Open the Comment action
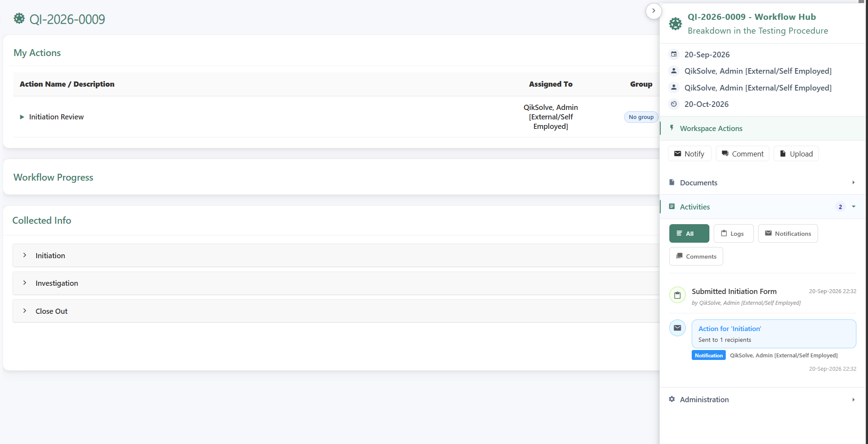Viewport: 868px width, 444px height. pyautogui.click(x=742, y=154)
